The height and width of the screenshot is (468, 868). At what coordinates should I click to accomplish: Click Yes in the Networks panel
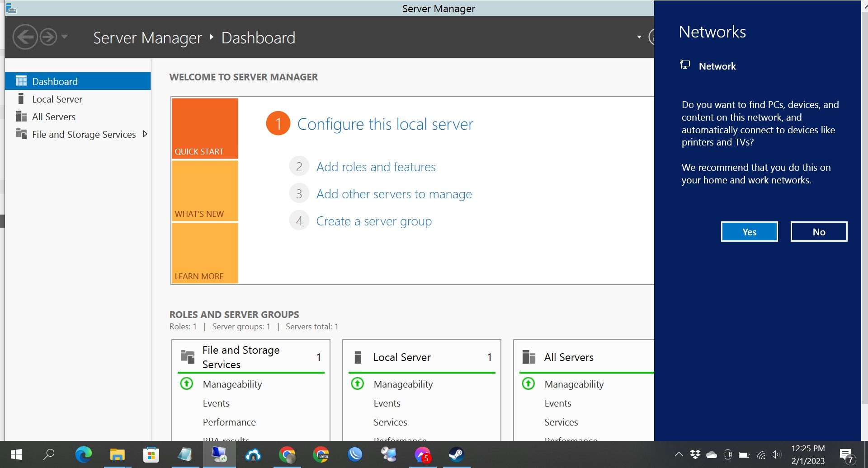coord(749,232)
